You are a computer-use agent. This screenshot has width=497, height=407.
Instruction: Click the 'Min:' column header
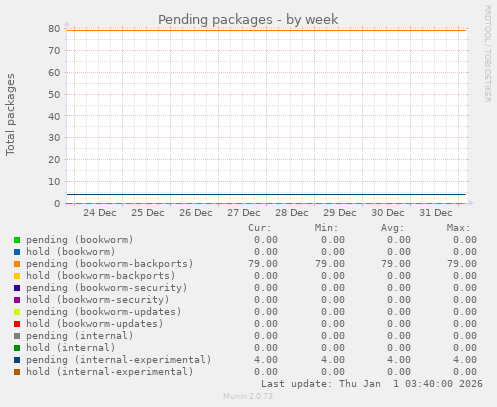tap(326, 228)
